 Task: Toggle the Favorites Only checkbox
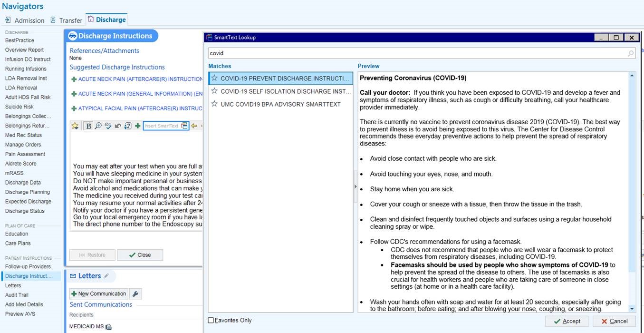click(211, 321)
